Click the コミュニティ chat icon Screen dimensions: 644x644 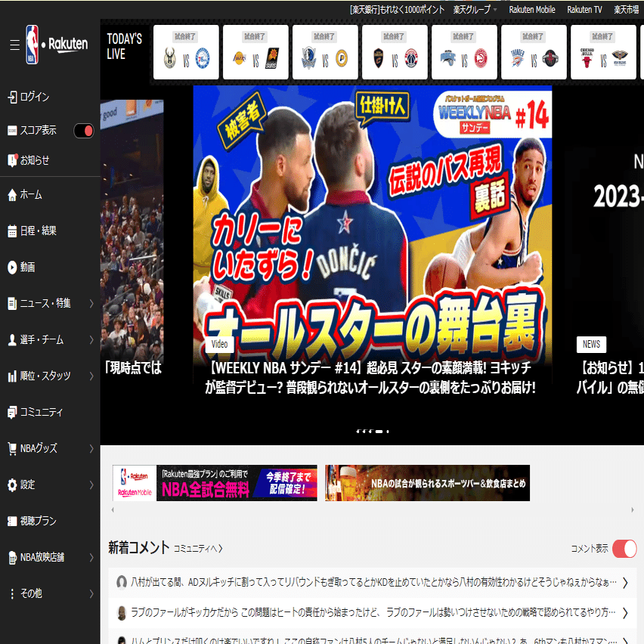click(x=12, y=412)
